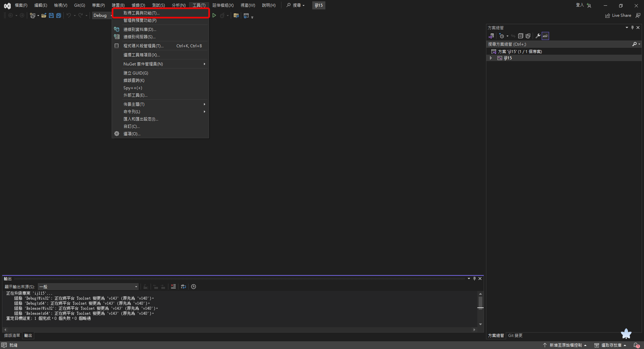Click Show All Files icon in Solution Explorer
This screenshot has width=644, height=349.
pyautogui.click(x=528, y=36)
